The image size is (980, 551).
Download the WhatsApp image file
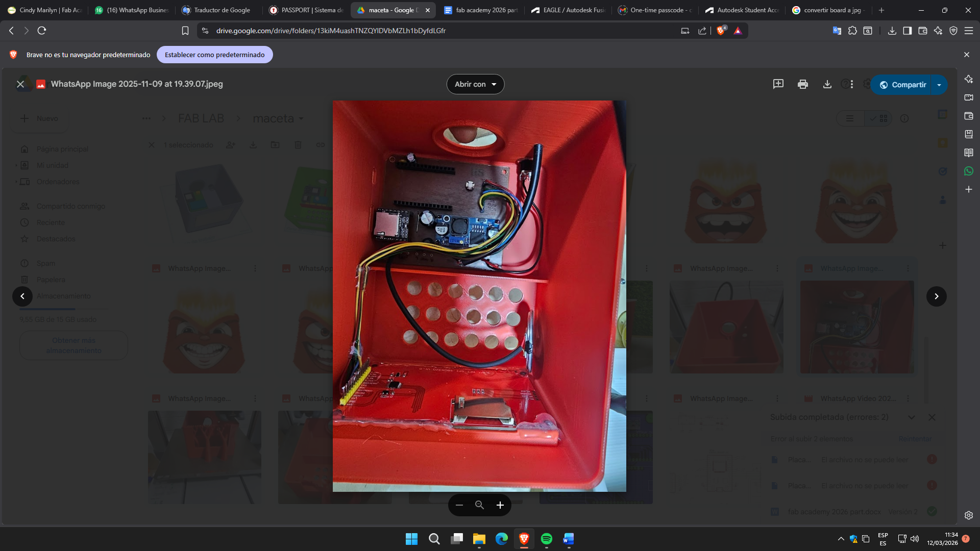(827, 84)
